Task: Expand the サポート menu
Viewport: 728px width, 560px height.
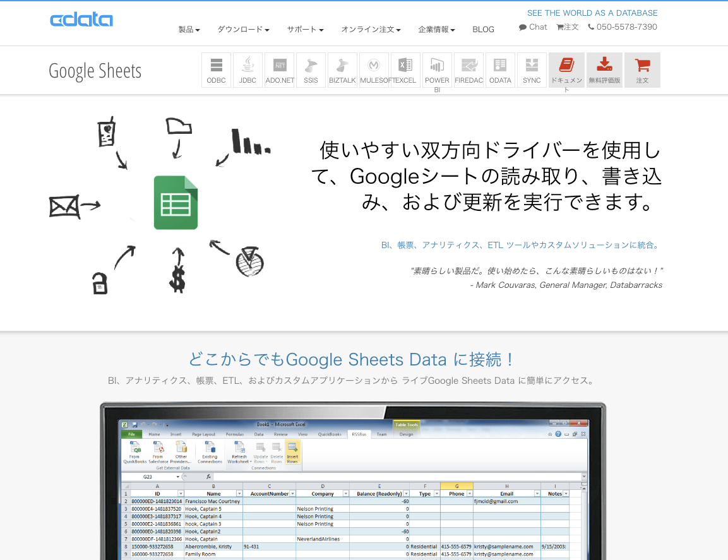Action: coord(305,29)
